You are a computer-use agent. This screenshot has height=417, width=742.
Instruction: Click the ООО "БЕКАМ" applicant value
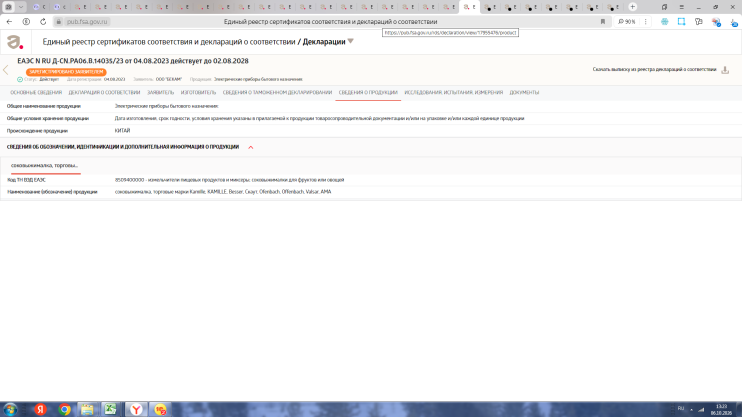click(x=169, y=80)
